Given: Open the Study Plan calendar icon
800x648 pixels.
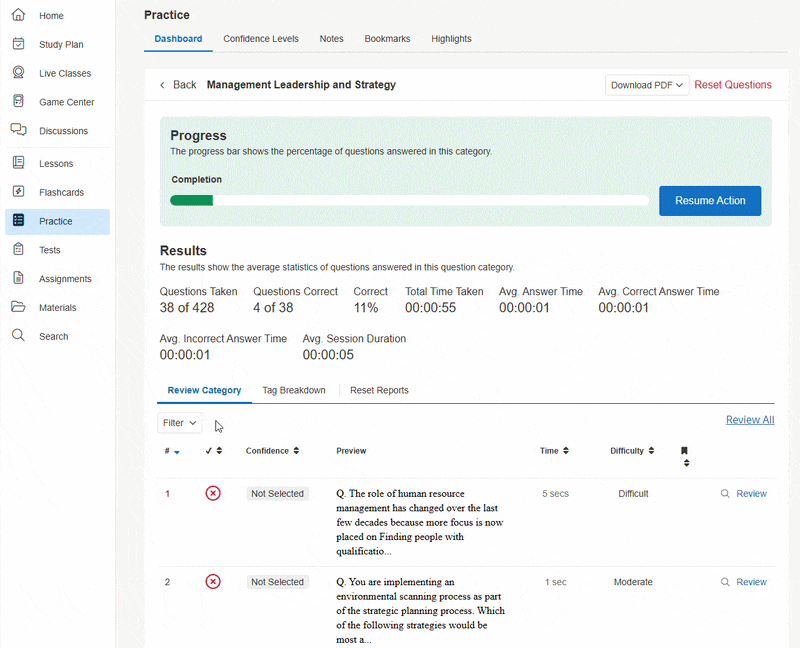Looking at the screenshot, I should click(x=18, y=44).
